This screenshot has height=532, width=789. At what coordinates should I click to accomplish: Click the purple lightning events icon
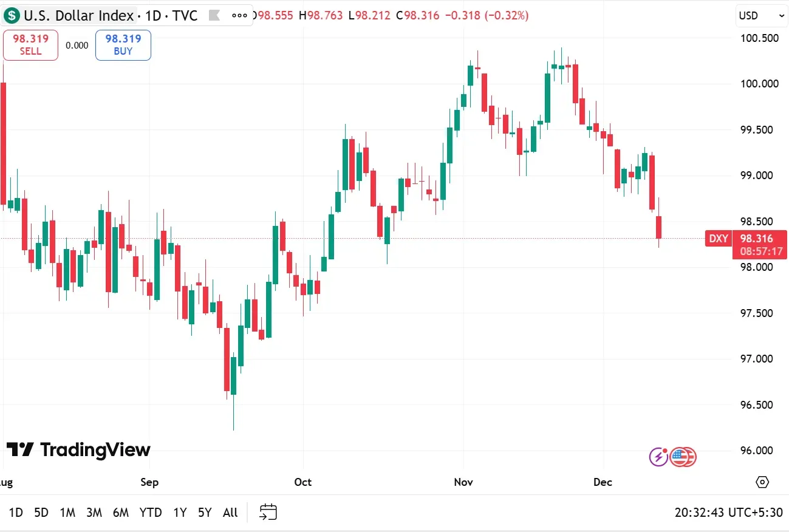click(x=659, y=456)
